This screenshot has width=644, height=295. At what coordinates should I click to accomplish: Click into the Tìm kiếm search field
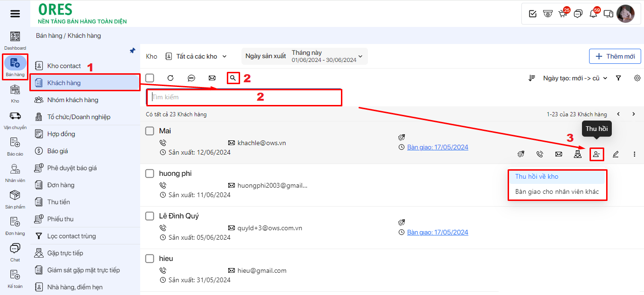pyautogui.click(x=244, y=97)
